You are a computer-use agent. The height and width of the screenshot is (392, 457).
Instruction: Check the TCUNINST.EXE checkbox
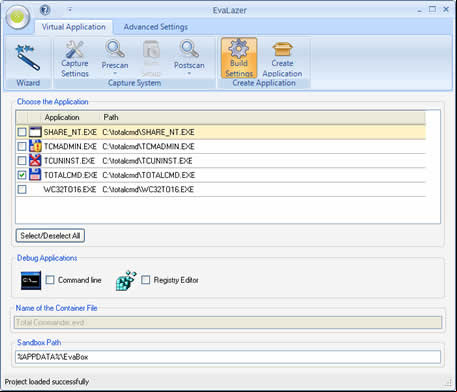22,161
